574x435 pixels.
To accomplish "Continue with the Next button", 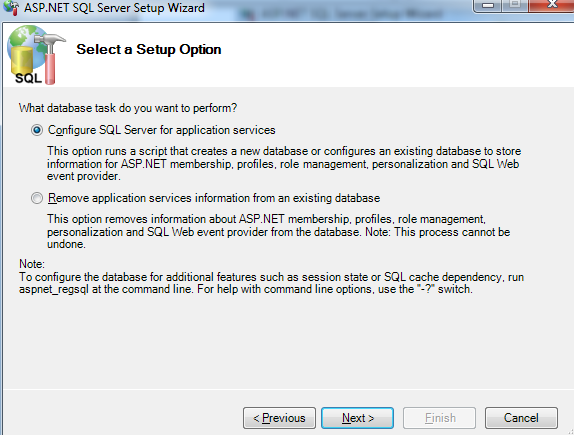I will point(358,418).
